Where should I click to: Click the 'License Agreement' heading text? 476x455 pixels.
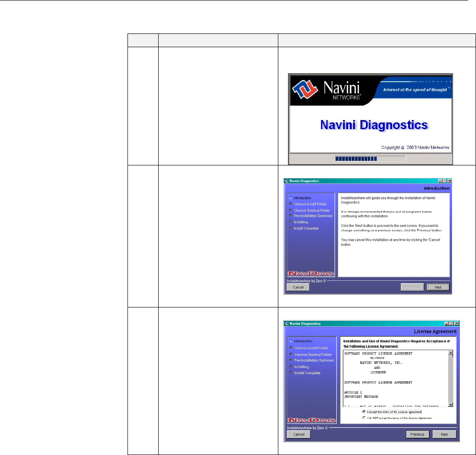[435, 331]
